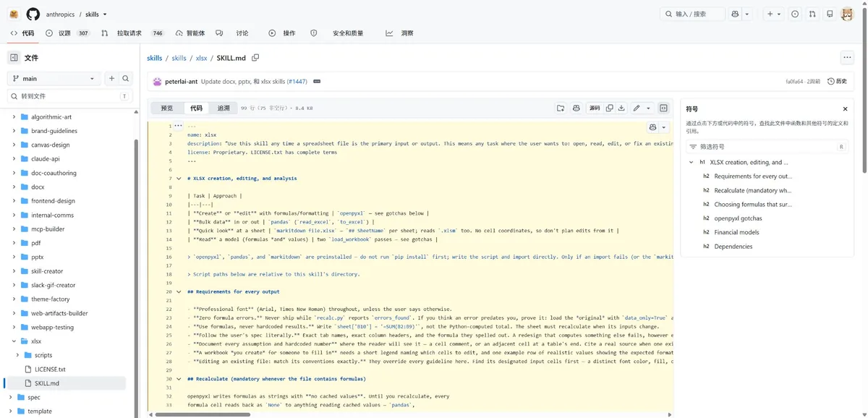Open pull request #1447 link

(297, 82)
